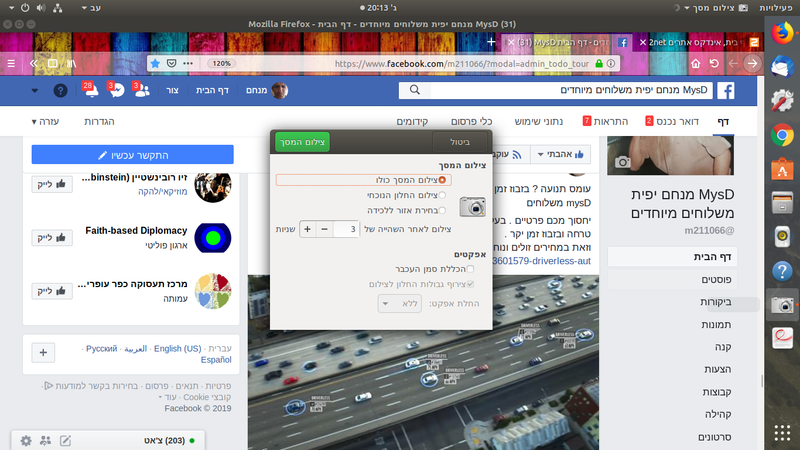Toggle the Firefox sidebar icon
Image resolution: width=800 pixels, height=450 pixels.
53,63
